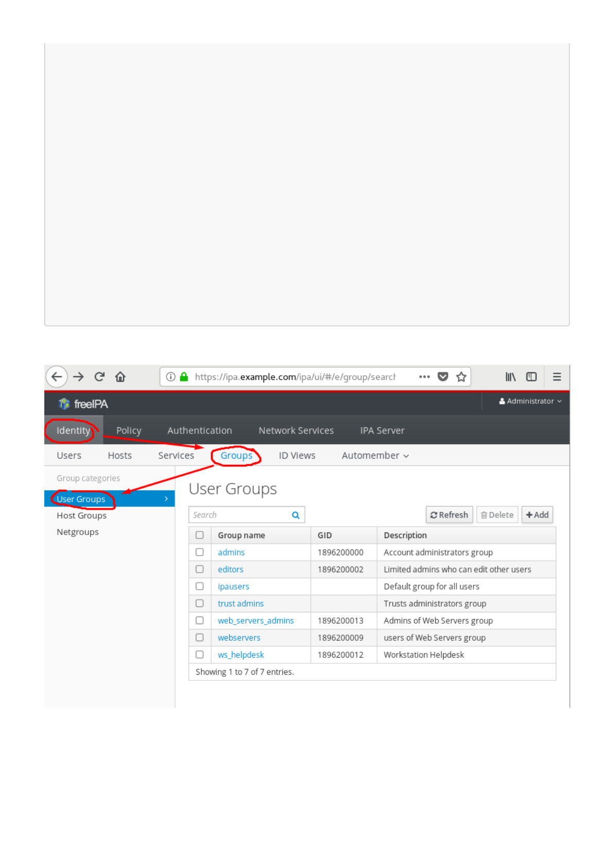
Task: Go to the Services subtab
Action: (x=176, y=456)
